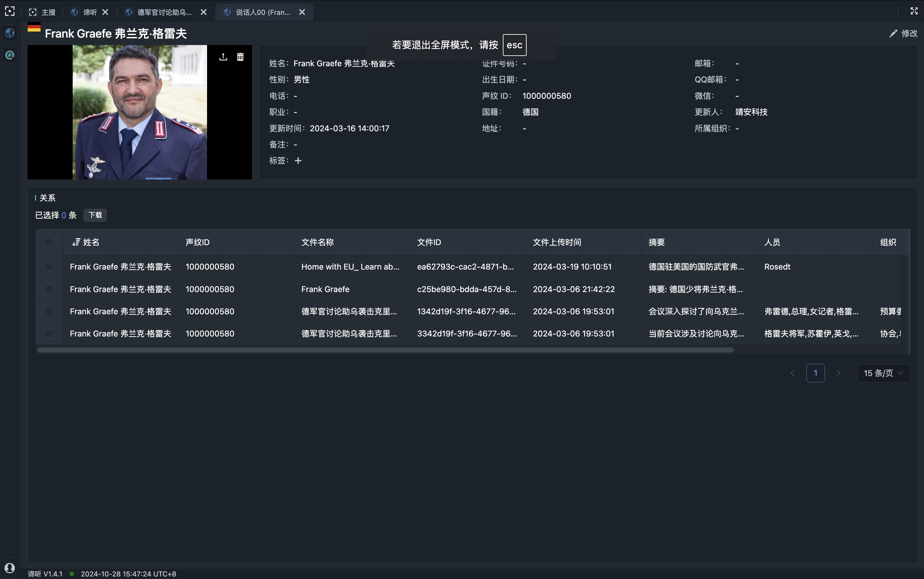Sort the table by the 姓名 column icon

[x=76, y=242]
